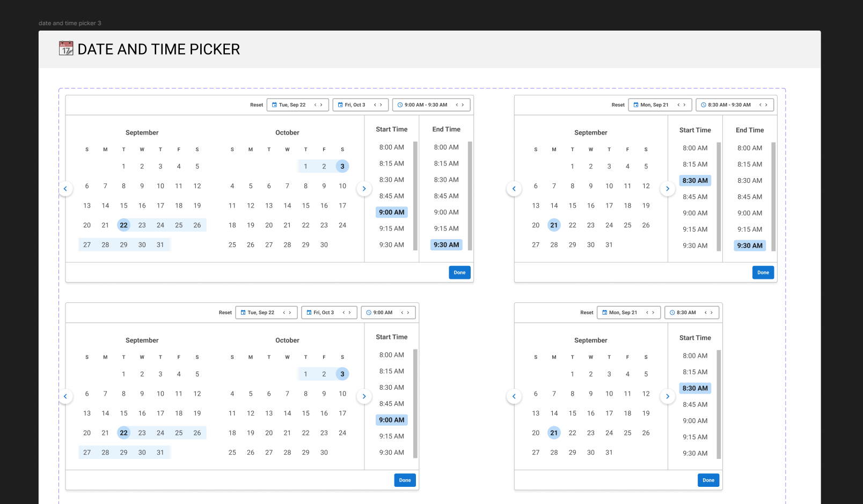
Task: Click Start Time scrollbar in single 8:30 AM picker
Action: tap(719, 404)
